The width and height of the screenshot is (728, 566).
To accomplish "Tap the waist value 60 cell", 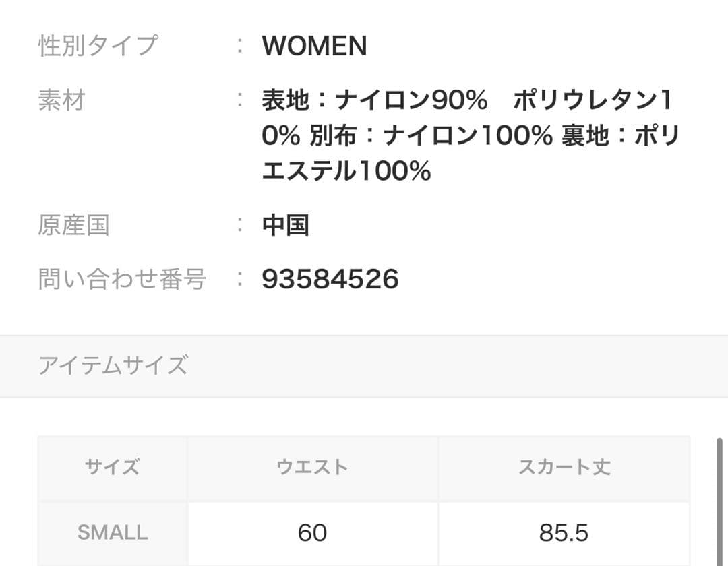I will tap(312, 532).
